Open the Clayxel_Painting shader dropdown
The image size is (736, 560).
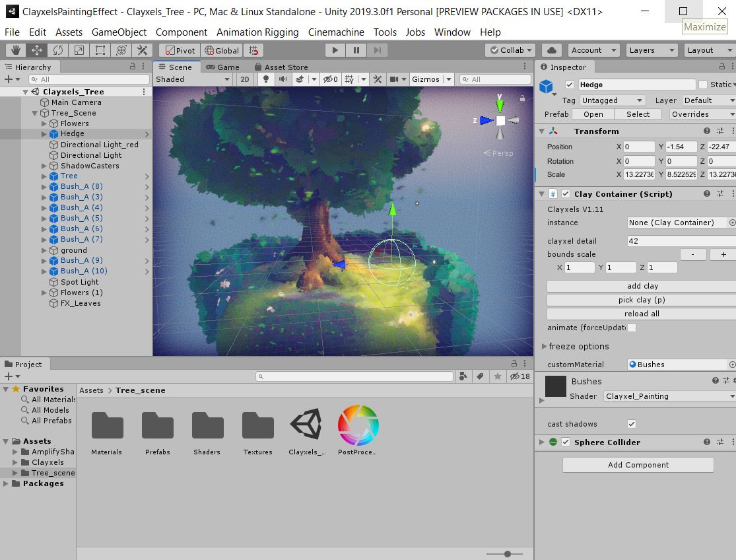click(670, 396)
